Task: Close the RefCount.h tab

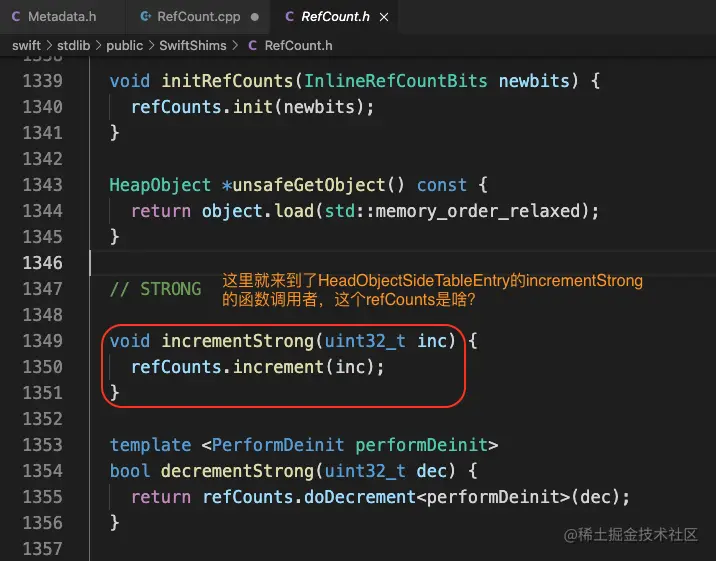Action: [384, 17]
